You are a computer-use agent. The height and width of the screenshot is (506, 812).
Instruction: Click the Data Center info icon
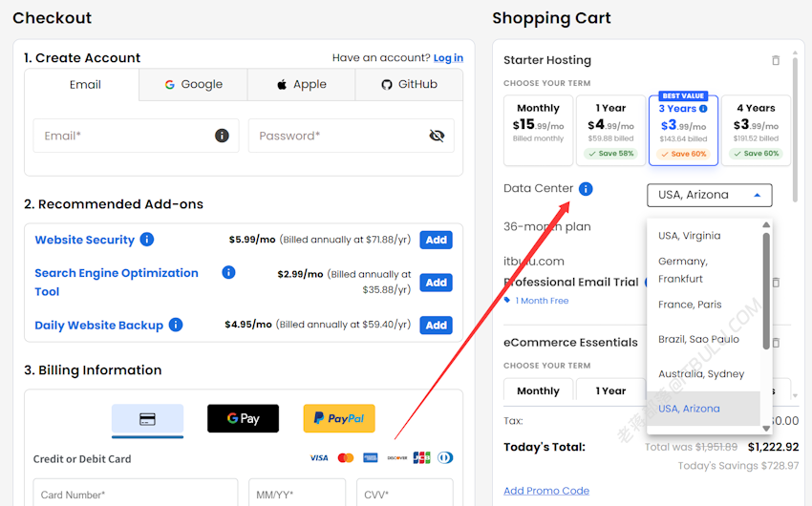pos(586,189)
